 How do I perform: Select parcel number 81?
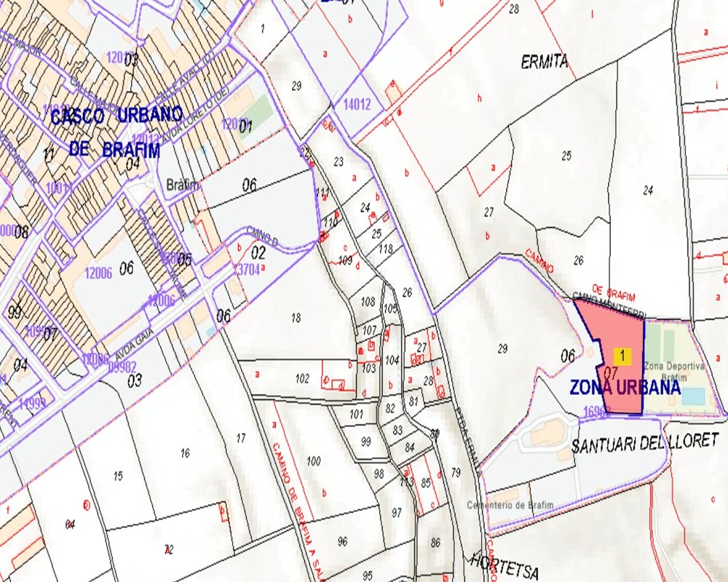(414, 402)
